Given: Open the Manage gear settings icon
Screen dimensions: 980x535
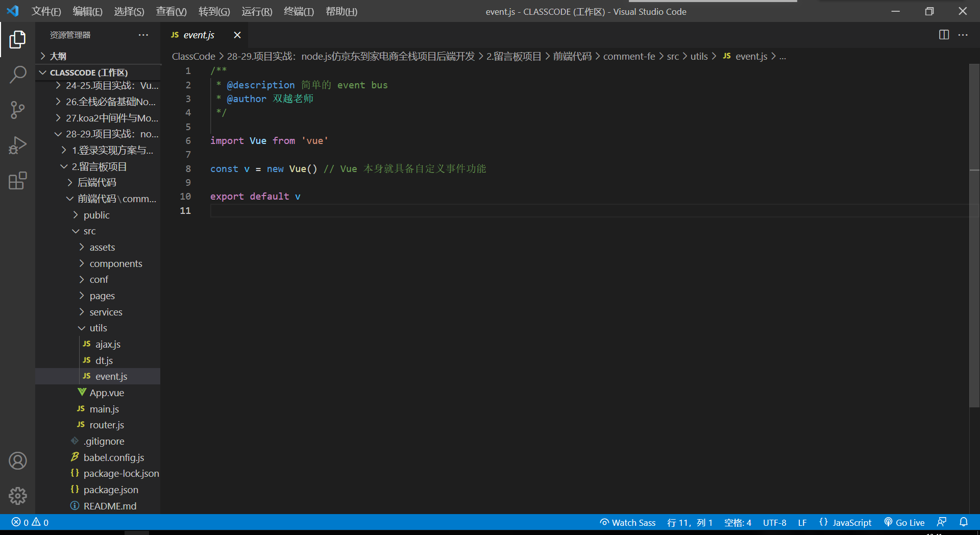Looking at the screenshot, I should click(x=17, y=496).
